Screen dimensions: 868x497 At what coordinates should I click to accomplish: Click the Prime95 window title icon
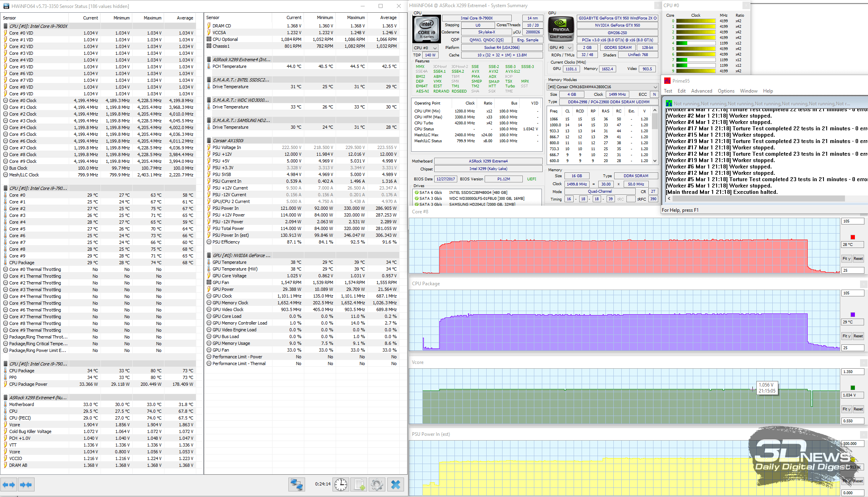(667, 81)
